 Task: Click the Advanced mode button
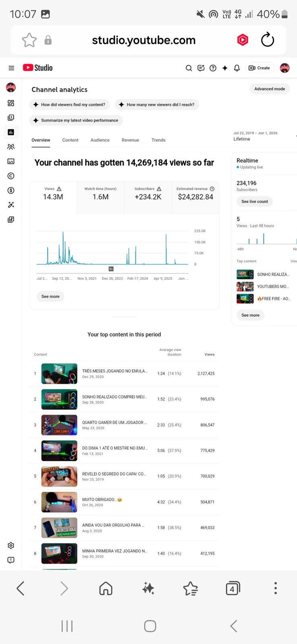point(270,89)
